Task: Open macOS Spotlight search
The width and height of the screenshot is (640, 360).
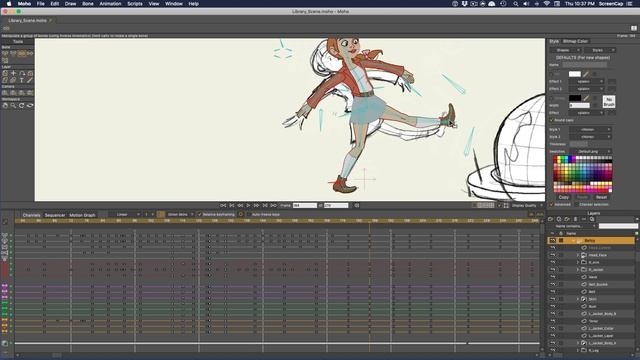Action: [516, 4]
